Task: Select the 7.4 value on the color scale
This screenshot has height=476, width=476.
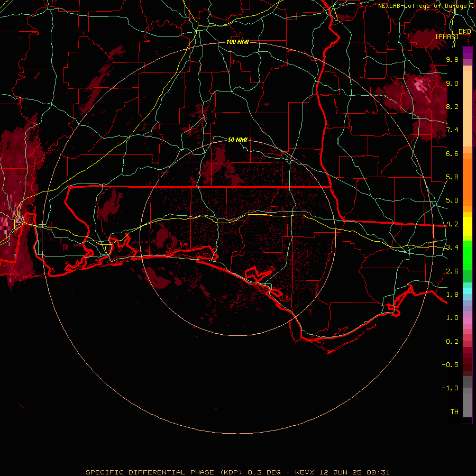Action: (x=452, y=130)
